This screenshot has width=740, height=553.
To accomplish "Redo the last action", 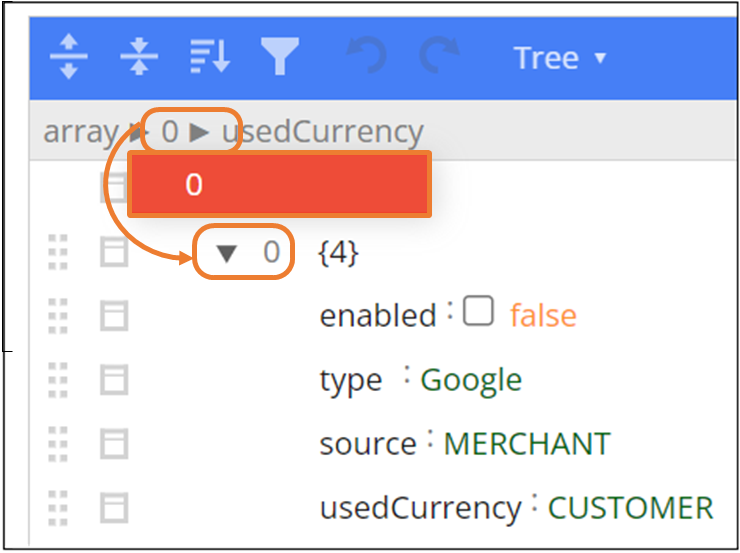I will [439, 56].
